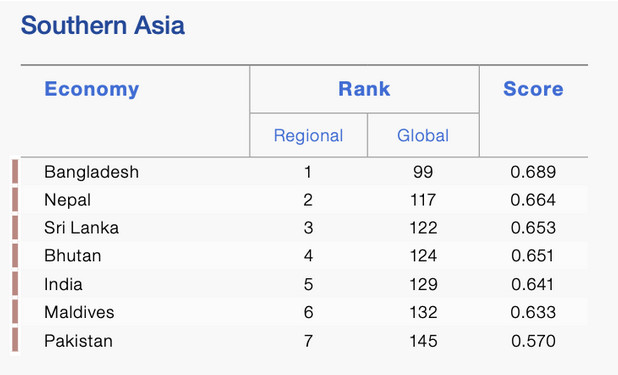Click the Bhutan row label
Screen dimensions: 618x375
tap(73, 256)
